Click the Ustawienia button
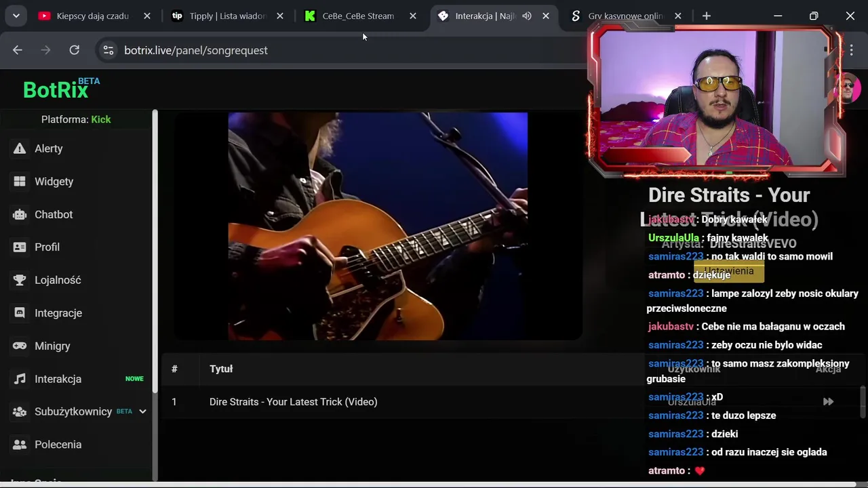 [x=729, y=271]
